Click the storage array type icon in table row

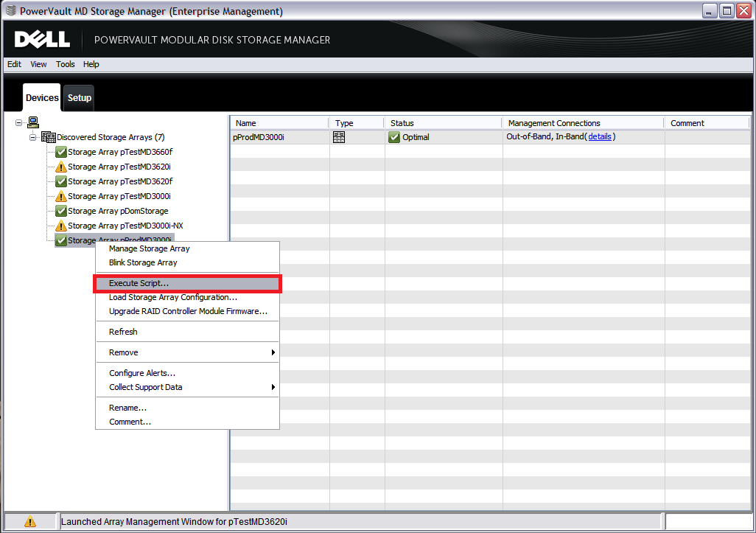[x=339, y=137]
